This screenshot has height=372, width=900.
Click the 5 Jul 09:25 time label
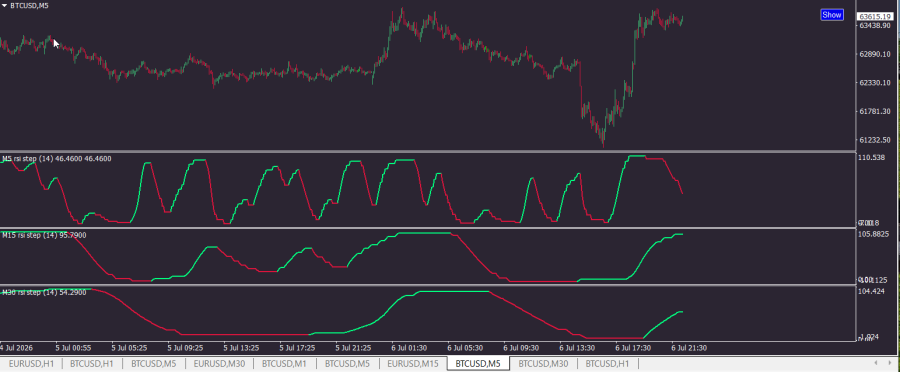click(186, 348)
